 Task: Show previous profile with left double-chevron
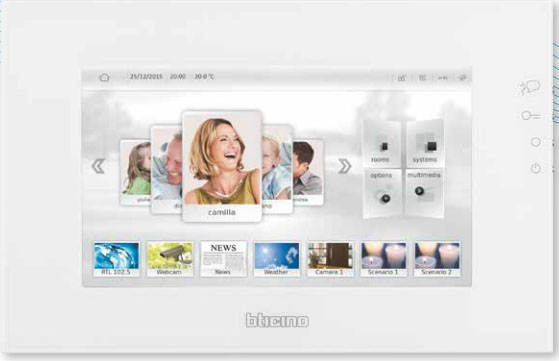tap(98, 166)
